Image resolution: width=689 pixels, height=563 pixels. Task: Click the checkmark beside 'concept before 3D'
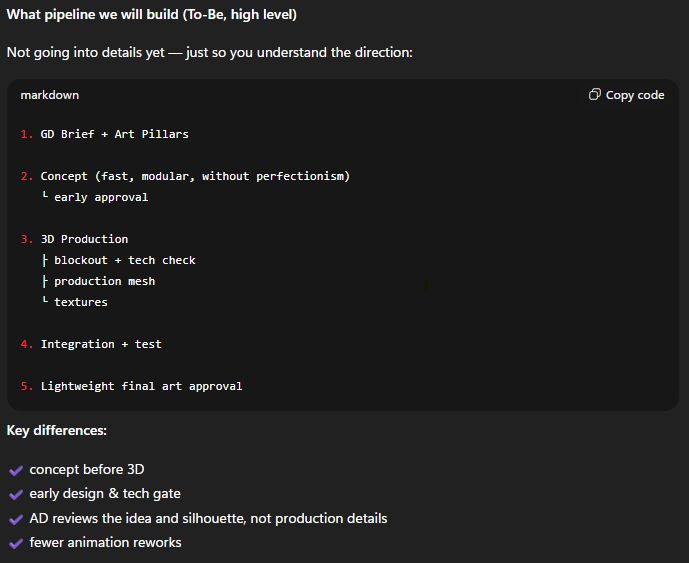coord(16,470)
